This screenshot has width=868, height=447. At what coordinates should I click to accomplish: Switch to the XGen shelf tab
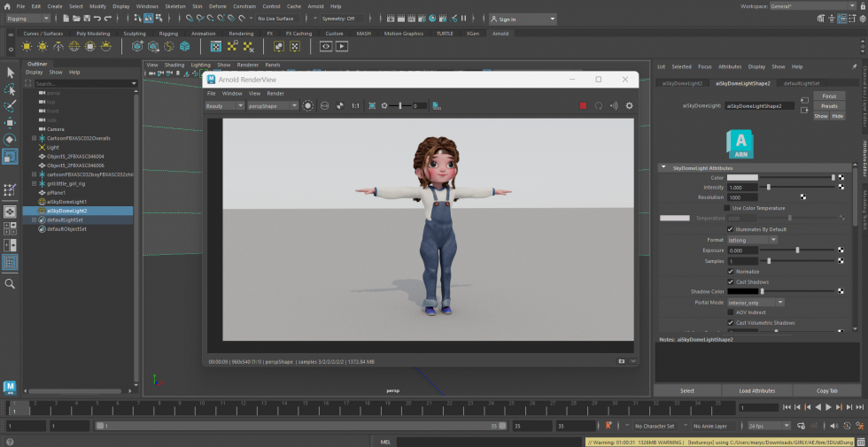[x=472, y=34]
